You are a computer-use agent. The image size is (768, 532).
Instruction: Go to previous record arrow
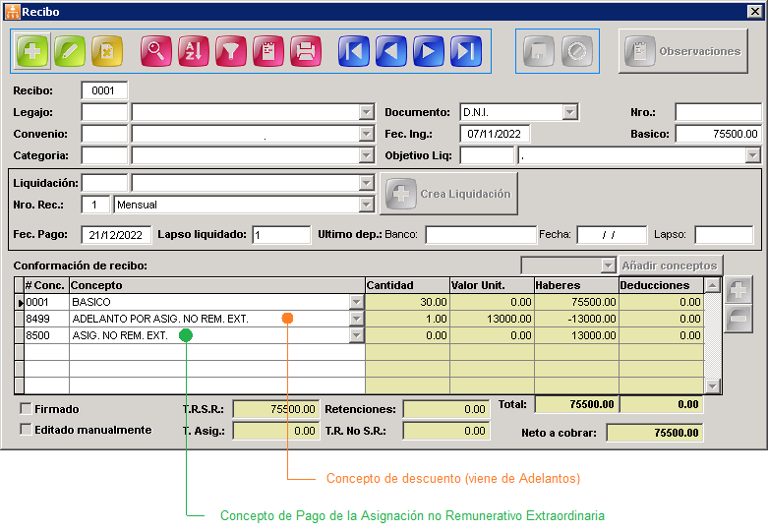pos(390,51)
